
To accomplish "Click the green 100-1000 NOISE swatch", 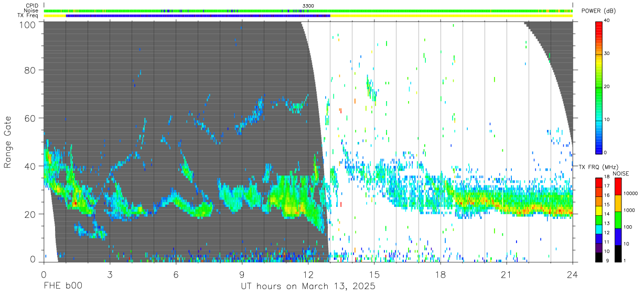I will tap(618, 219).
